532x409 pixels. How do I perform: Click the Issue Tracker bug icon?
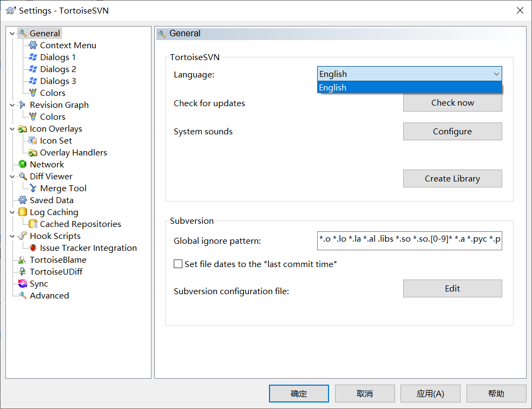pyautogui.click(x=33, y=248)
